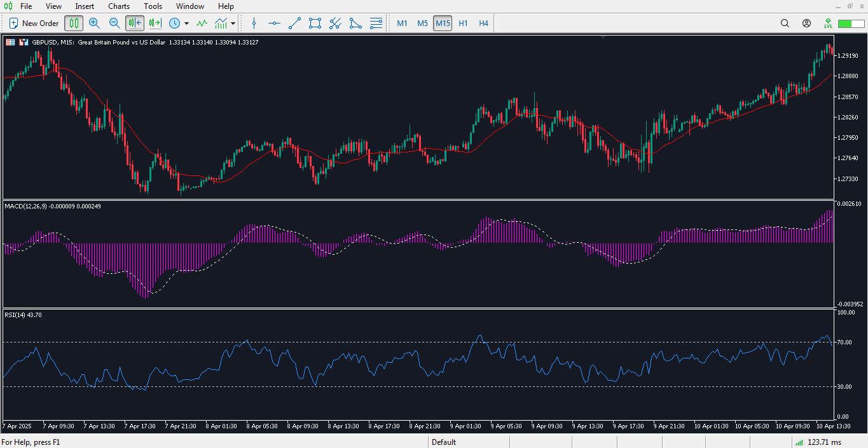Open the user account profile icon
868x448 pixels.
pyautogui.click(x=806, y=24)
